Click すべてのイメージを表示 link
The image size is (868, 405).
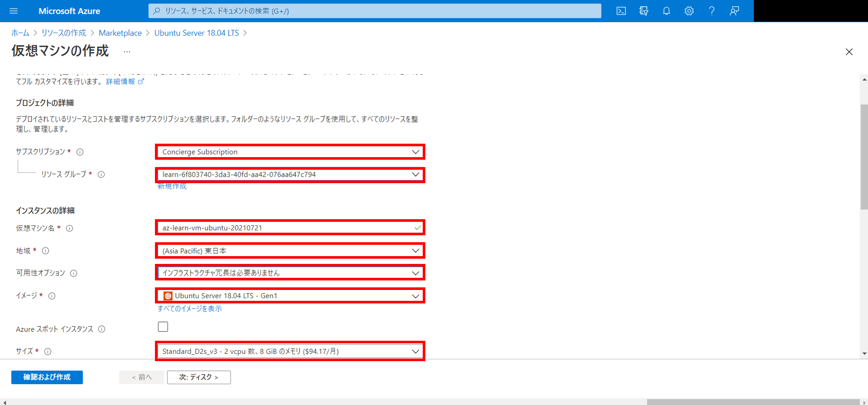pos(190,309)
